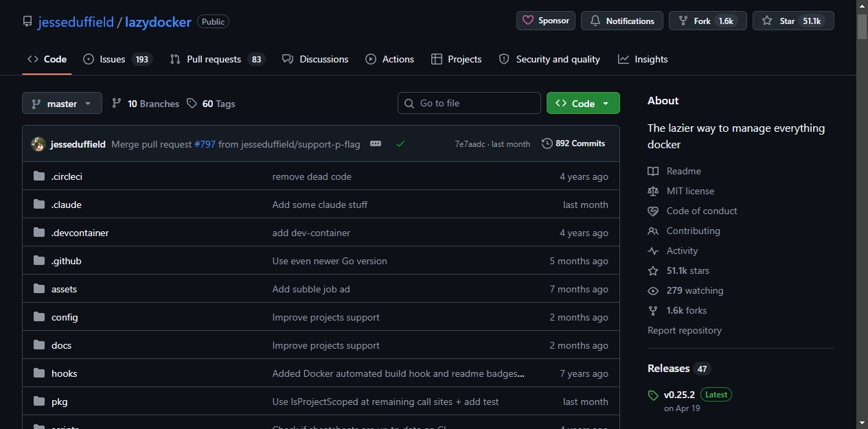The height and width of the screenshot is (429, 868).
Task: Expand commit message ellipsis button
Action: point(375,144)
